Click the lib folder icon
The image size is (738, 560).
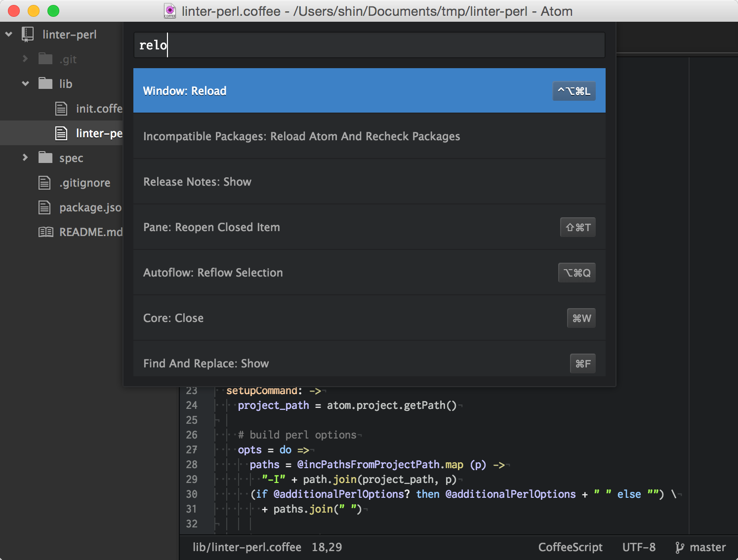[45, 83]
